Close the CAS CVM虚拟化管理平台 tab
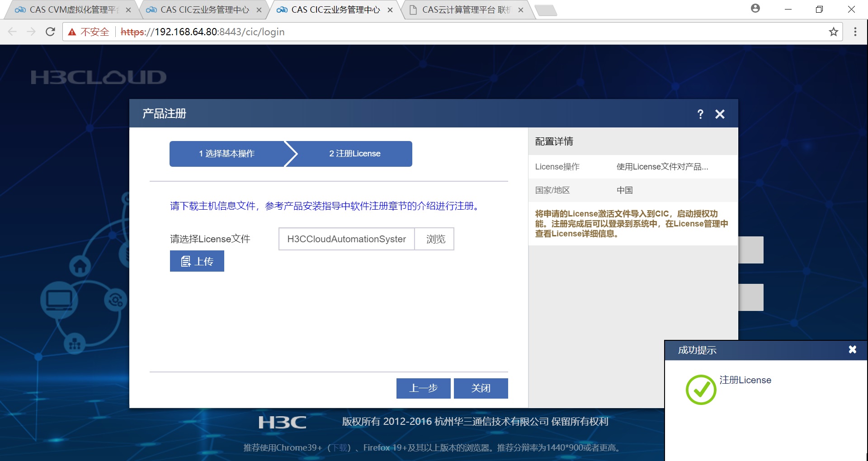 coord(128,10)
